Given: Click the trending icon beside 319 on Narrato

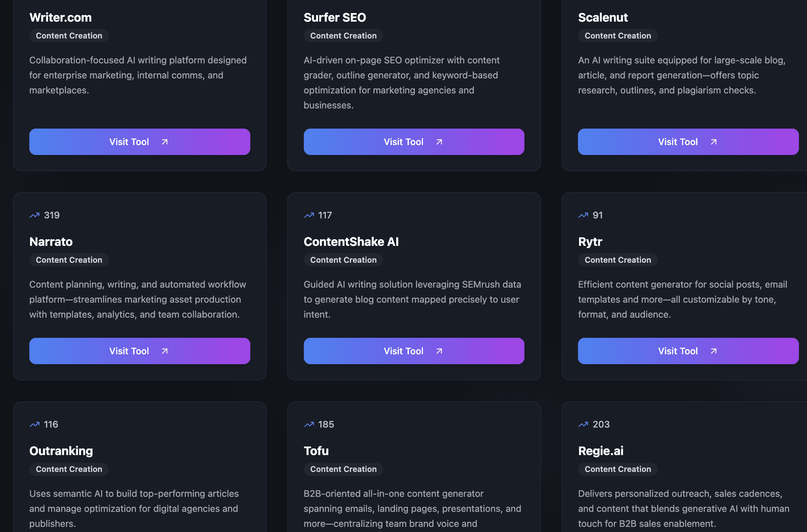Looking at the screenshot, I should point(34,215).
